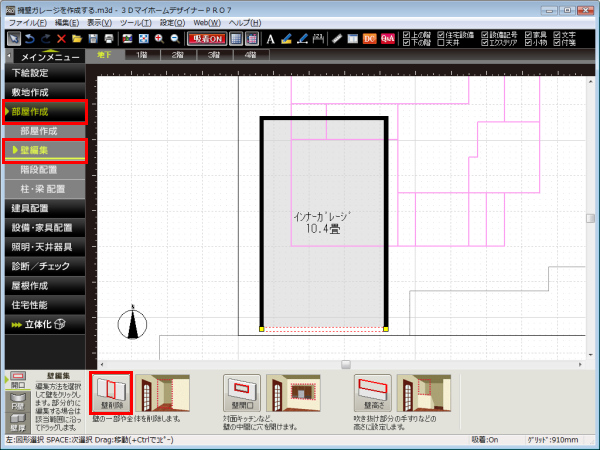This screenshot has width=600, height=450.
Task: Toggle the 上の階 checkbox
Action: coord(406,34)
